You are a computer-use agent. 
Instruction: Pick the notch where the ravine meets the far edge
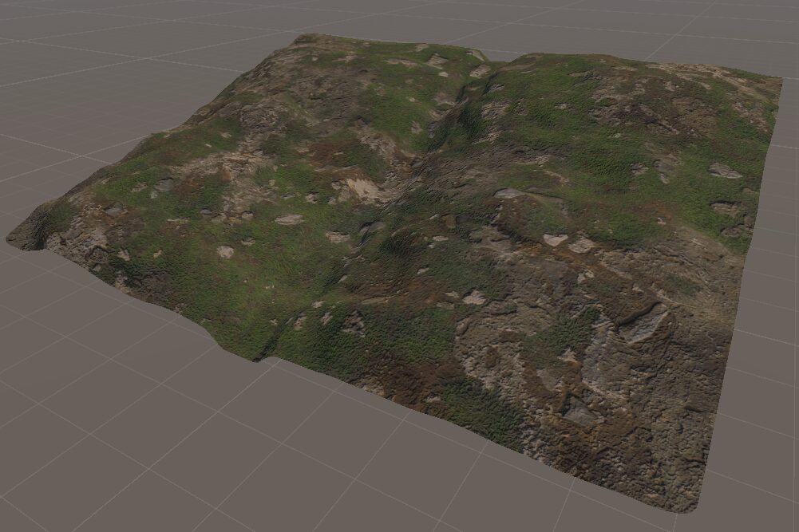point(496,62)
